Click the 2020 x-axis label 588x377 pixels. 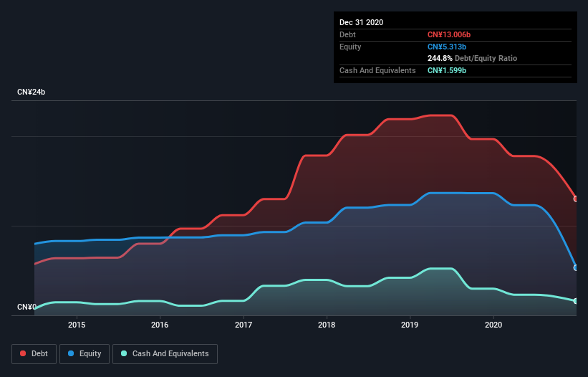[493, 325]
